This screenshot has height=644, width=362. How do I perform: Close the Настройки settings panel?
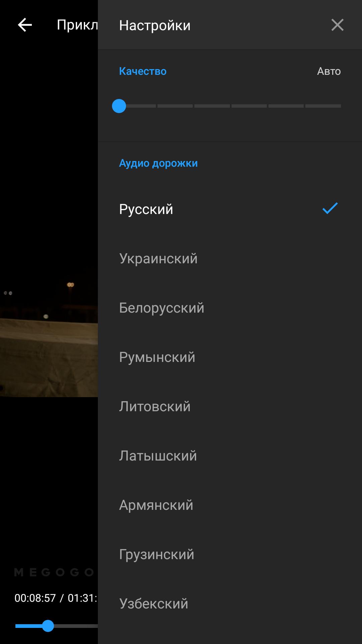(337, 25)
